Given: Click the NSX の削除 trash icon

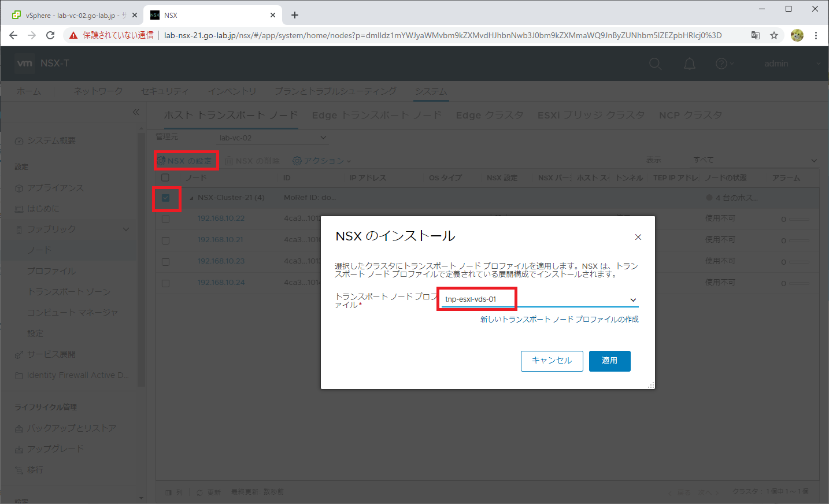Looking at the screenshot, I should click(x=229, y=161).
